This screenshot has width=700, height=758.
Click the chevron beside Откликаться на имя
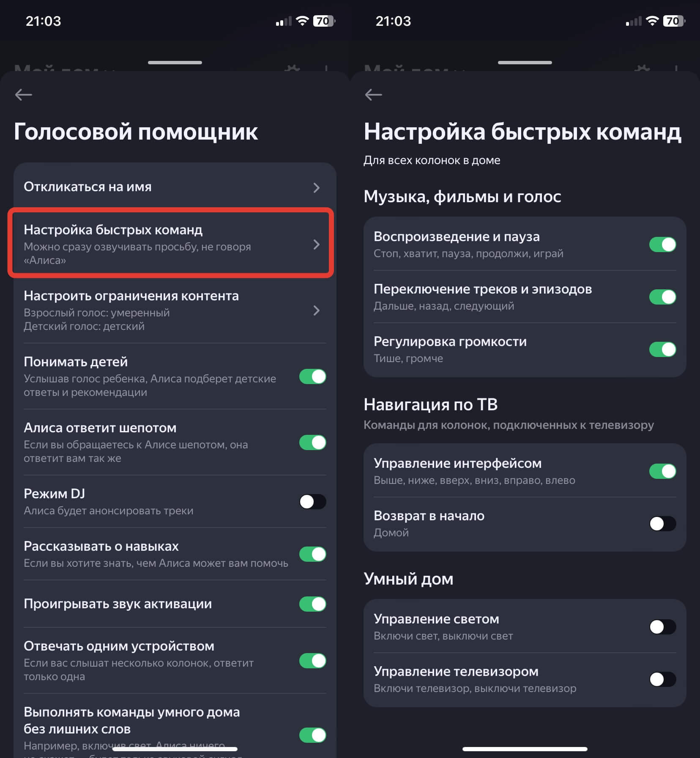(x=316, y=187)
